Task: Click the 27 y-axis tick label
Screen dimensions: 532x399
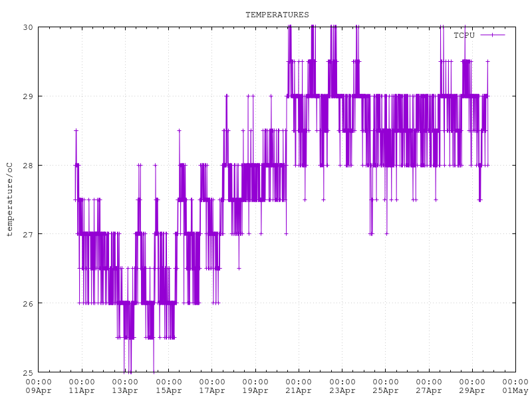Action: [27, 234]
